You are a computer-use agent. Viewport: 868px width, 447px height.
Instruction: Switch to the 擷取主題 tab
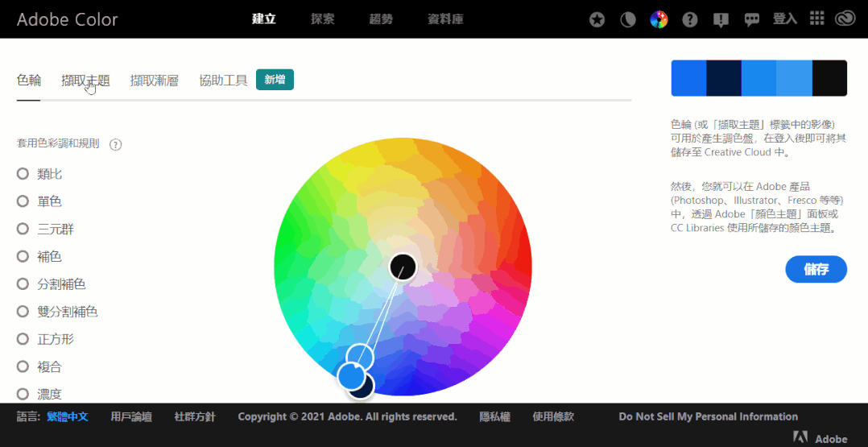coord(86,81)
